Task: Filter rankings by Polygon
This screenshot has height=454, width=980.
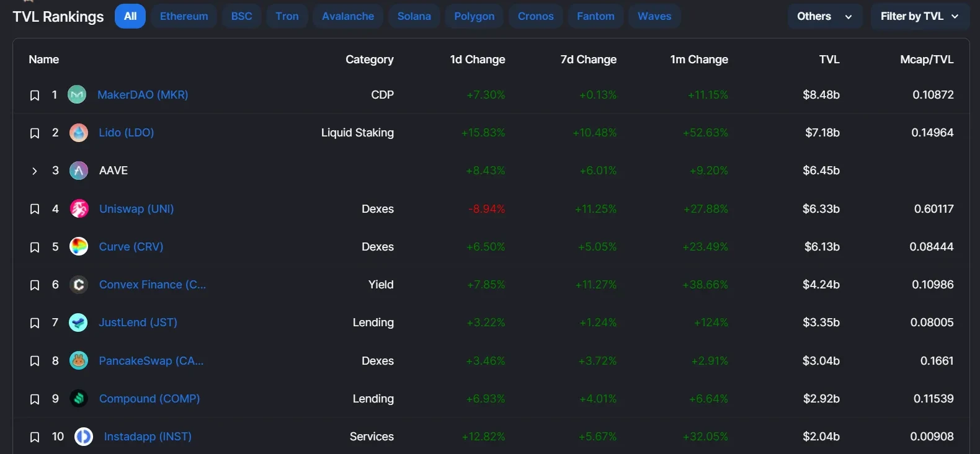Action: tap(474, 16)
